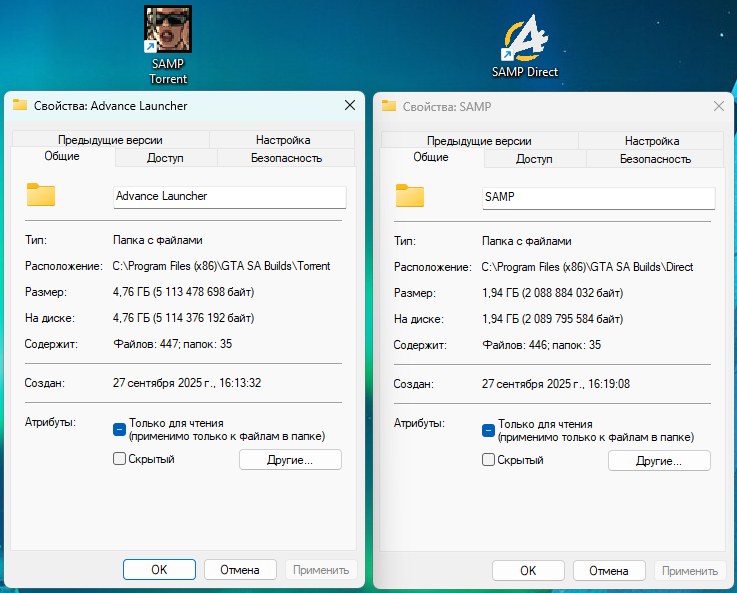Screen dimensions: 737x593
Task: Click creation date ending 16:13:32
Action: click(187, 382)
